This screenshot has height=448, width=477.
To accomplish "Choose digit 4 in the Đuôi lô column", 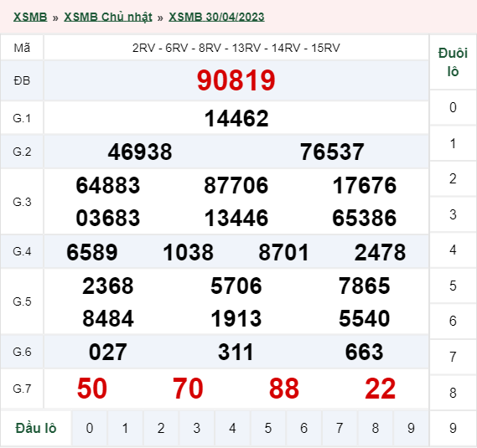I will click(453, 250).
